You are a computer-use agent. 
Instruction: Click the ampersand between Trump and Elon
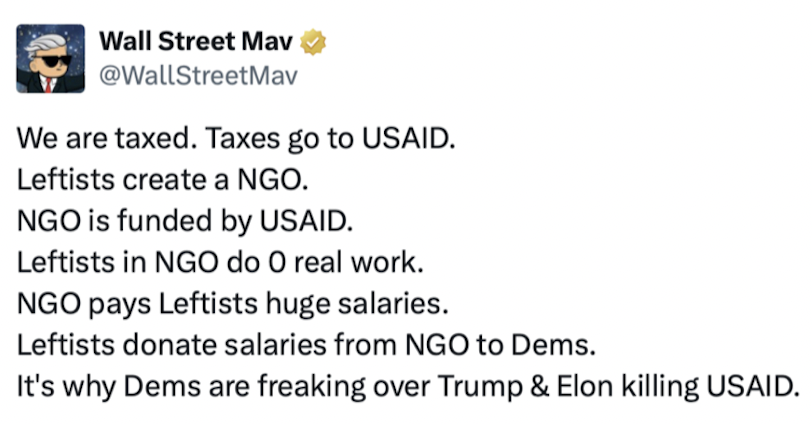tap(564, 386)
